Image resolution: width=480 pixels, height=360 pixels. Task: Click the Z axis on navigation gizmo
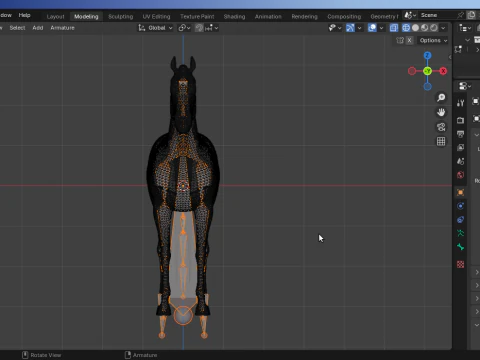click(427, 55)
